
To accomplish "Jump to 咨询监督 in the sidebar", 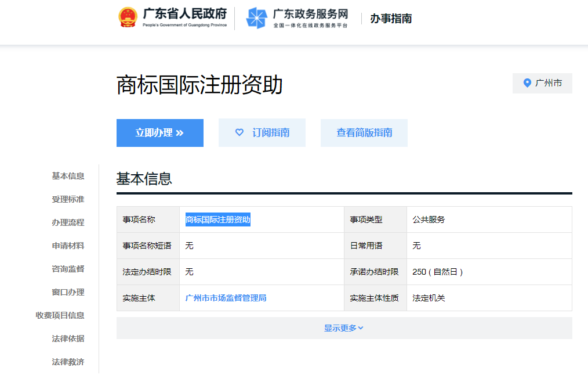I will (x=68, y=269).
